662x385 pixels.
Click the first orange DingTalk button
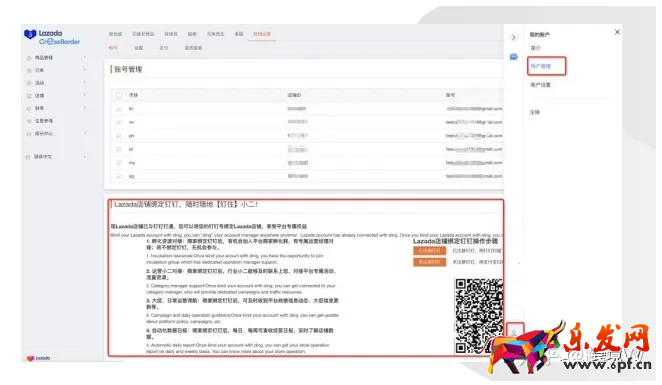[x=429, y=251]
